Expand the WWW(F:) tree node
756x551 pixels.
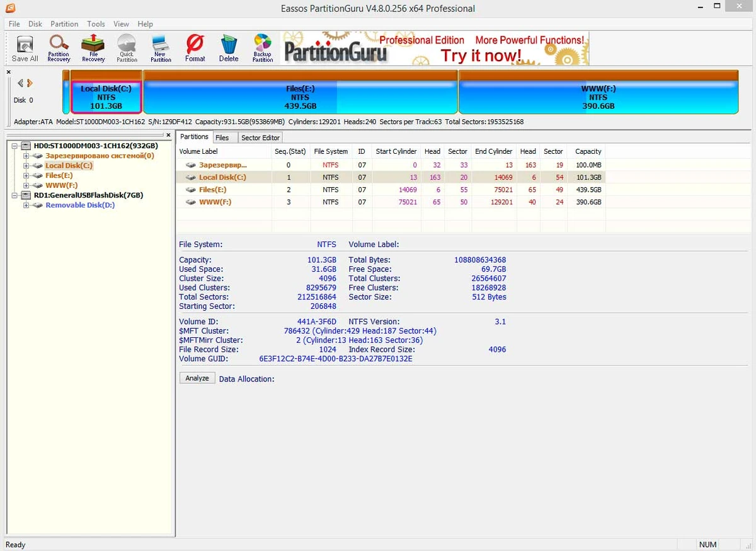(x=26, y=185)
